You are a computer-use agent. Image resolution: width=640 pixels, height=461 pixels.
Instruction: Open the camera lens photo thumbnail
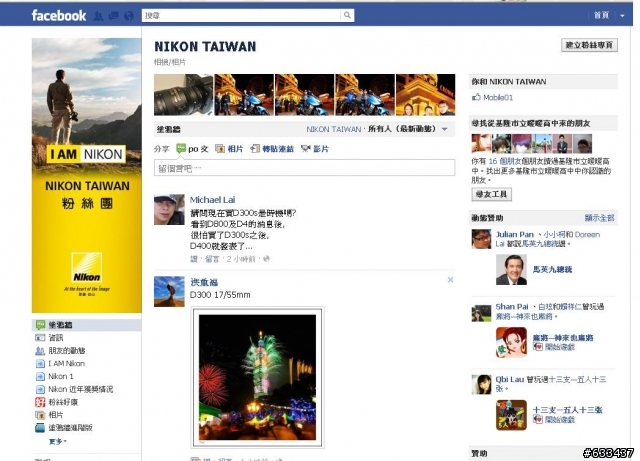coord(183,95)
